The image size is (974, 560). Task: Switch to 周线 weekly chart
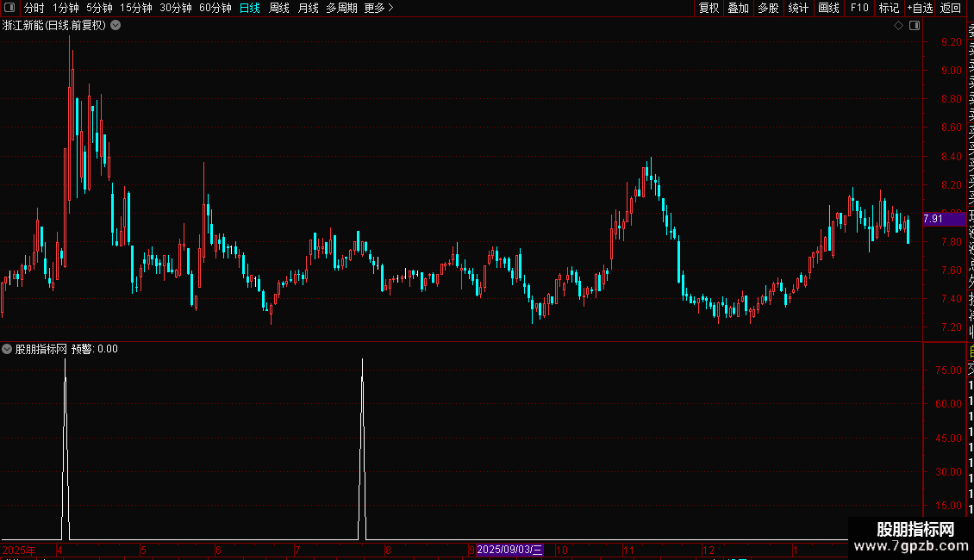click(x=279, y=8)
